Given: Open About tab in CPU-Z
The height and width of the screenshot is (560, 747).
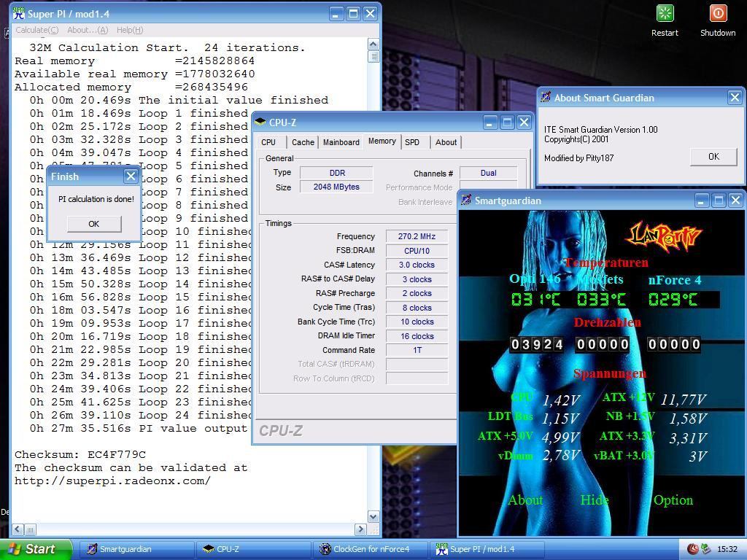Looking at the screenshot, I should pos(446,142).
